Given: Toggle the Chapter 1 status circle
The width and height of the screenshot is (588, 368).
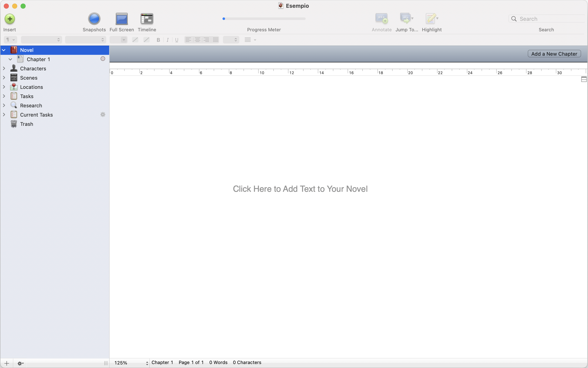Looking at the screenshot, I should (103, 59).
